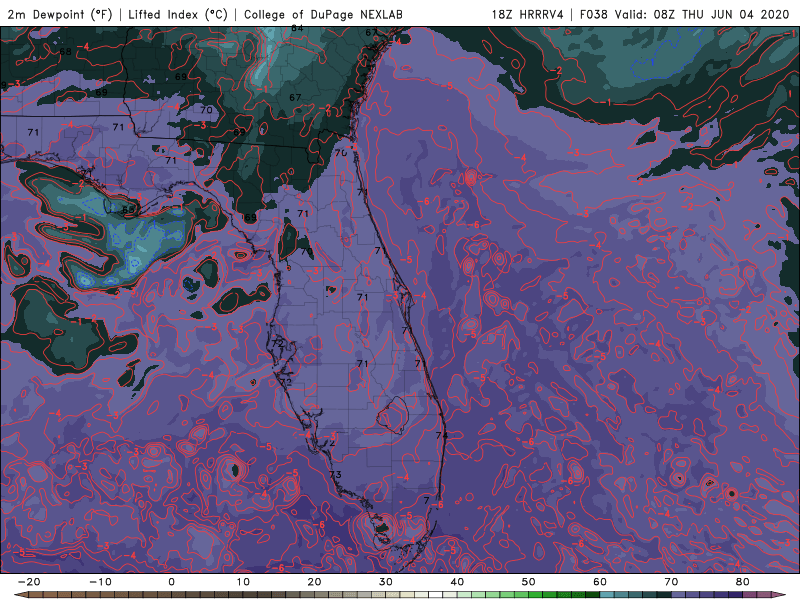This screenshot has width=800, height=600.
Task: Click the -20 label on the color scale
Action: tap(29, 582)
